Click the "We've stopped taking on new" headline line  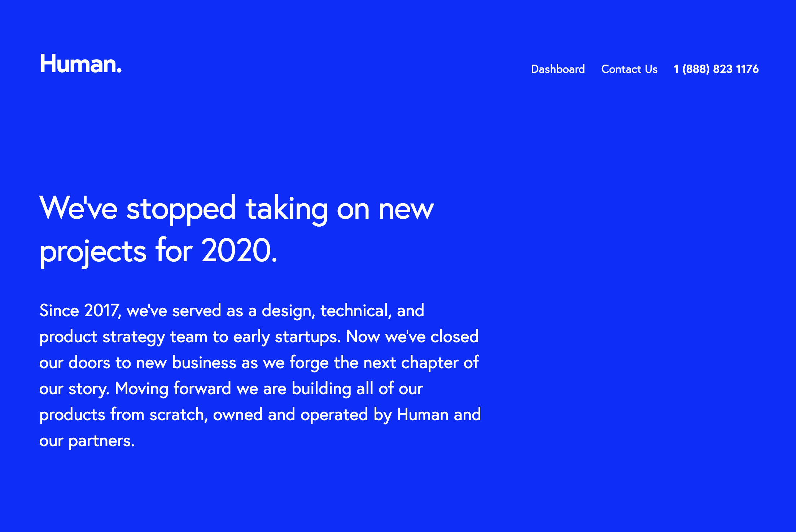tap(237, 209)
